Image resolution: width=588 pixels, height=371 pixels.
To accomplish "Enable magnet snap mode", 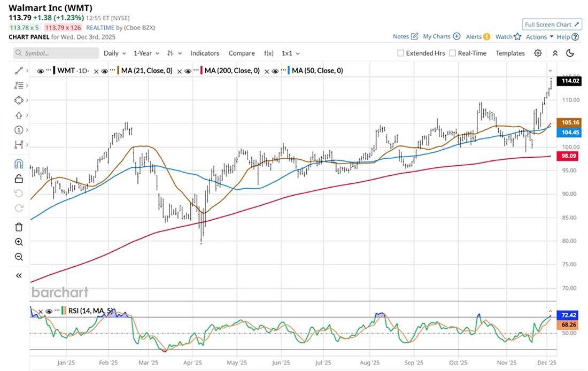I will (x=19, y=164).
